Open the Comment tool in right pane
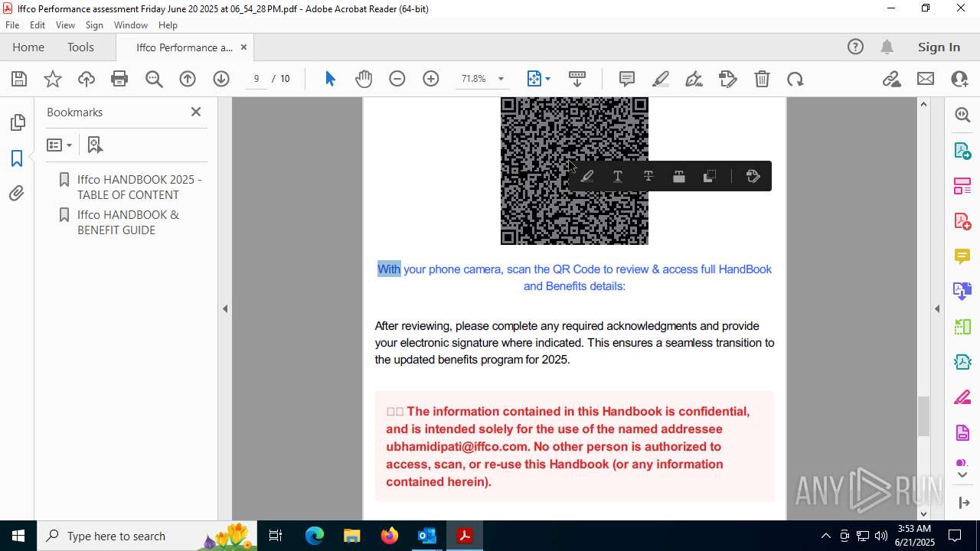Viewport: 980px width, 551px height. (962, 256)
